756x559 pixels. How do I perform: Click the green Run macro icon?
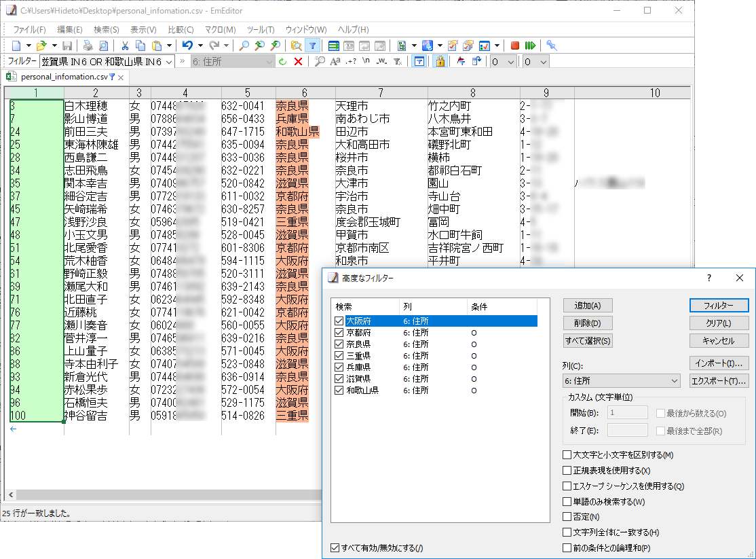click(531, 46)
